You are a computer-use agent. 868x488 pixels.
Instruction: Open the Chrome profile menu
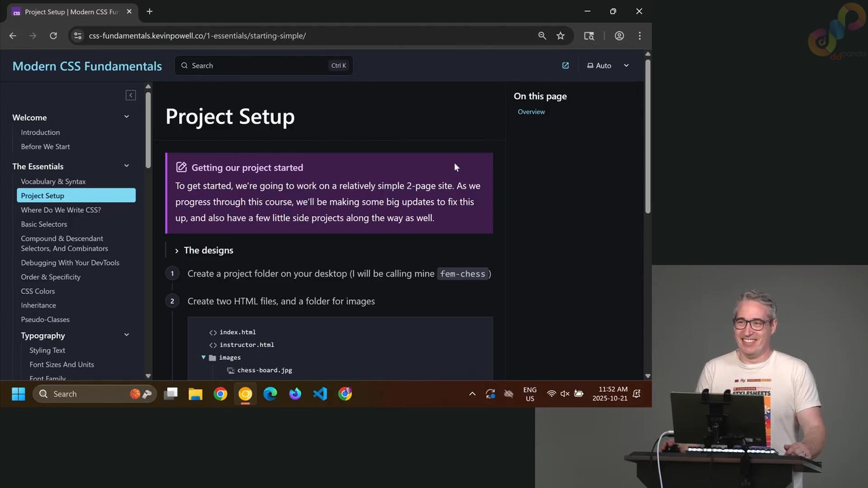[x=619, y=36]
